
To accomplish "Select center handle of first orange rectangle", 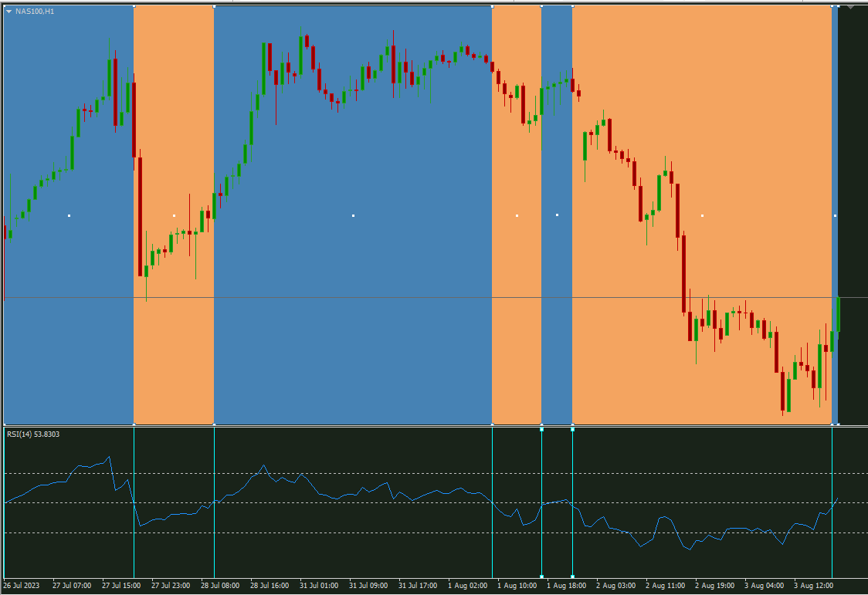I will point(175,215).
